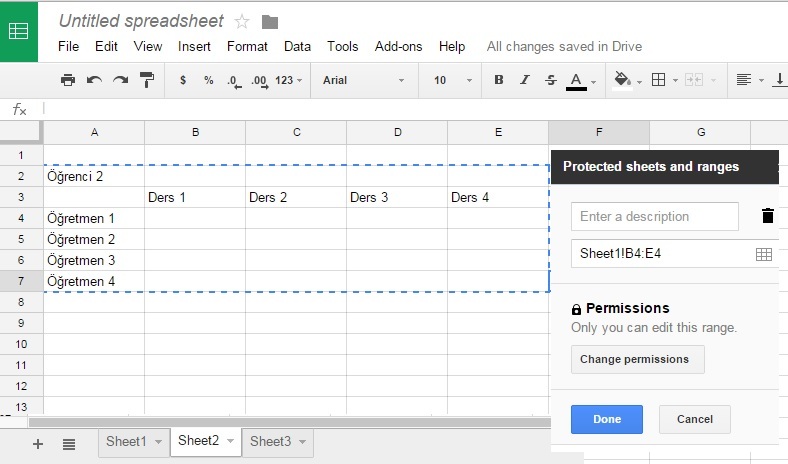Open the Format menu
Screen dimensions: 788x464
tap(247, 47)
